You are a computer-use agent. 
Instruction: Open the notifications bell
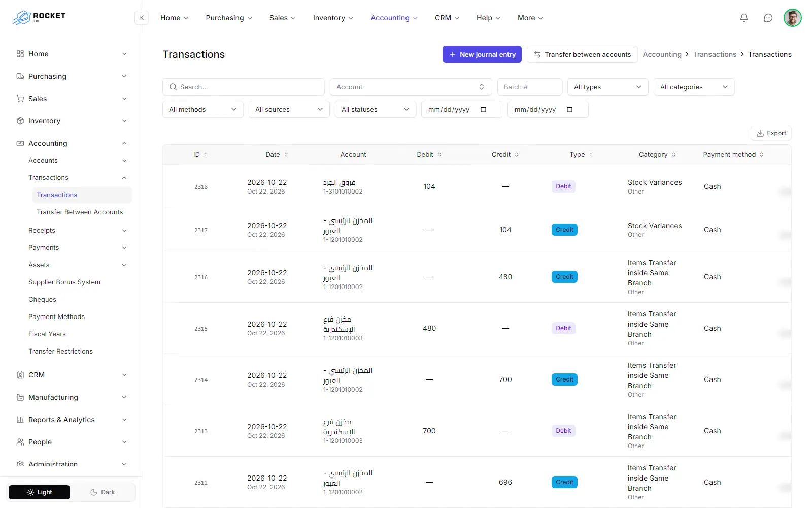point(744,18)
